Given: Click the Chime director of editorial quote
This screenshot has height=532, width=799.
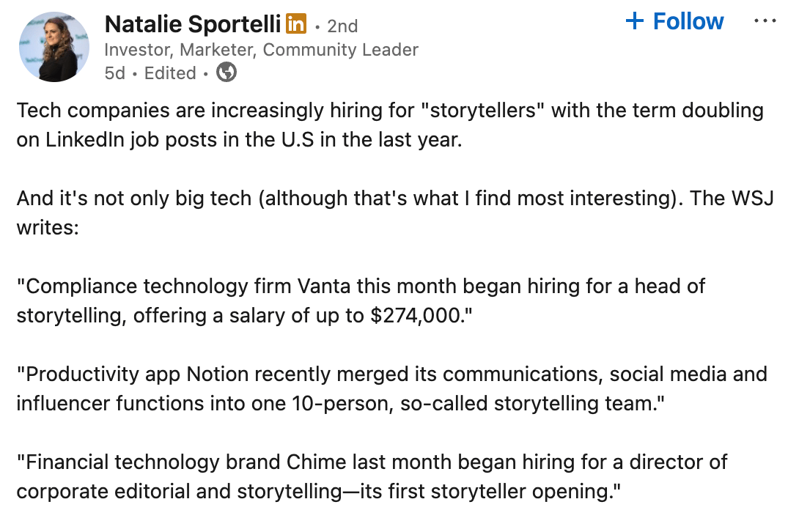Looking at the screenshot, I should [372, 476].
